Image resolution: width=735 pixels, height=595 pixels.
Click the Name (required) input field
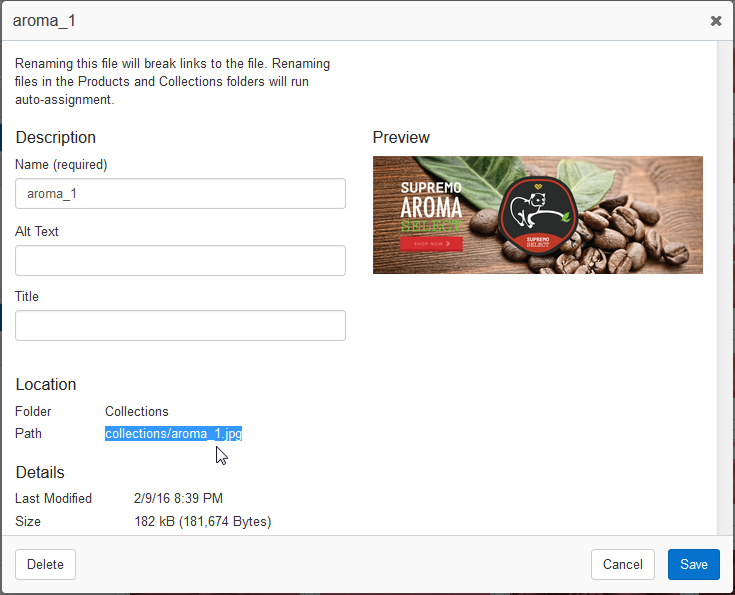[180, 193]
